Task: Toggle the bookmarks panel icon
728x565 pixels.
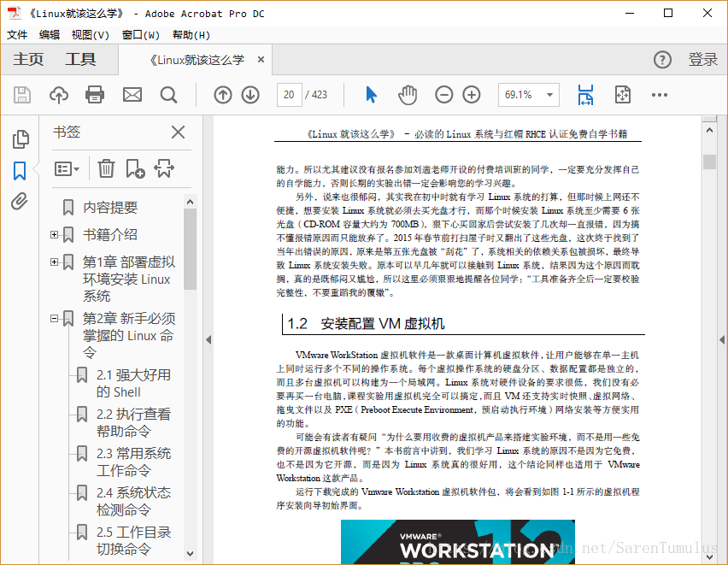Action: point(20,171)
